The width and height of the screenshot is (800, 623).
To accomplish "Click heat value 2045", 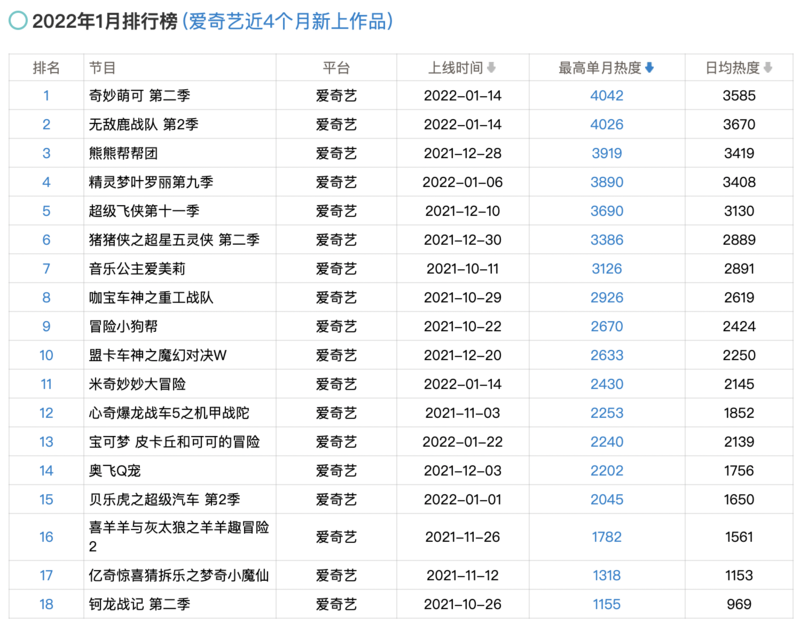I will 607,500.
